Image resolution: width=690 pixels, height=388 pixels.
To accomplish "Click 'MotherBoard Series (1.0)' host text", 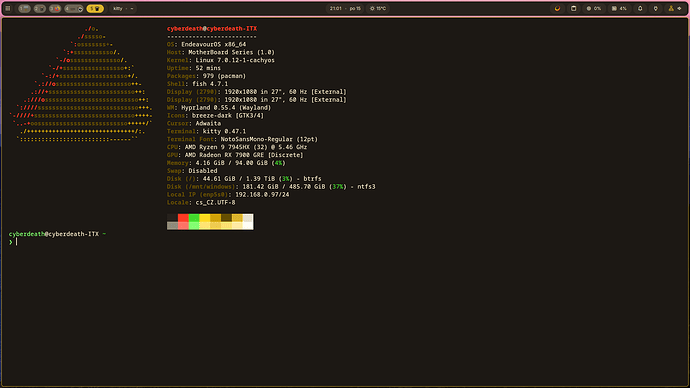I will 231,52.
